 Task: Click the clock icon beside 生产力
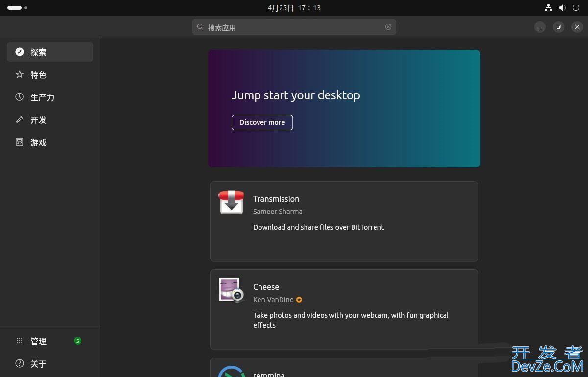click(20, 97)
